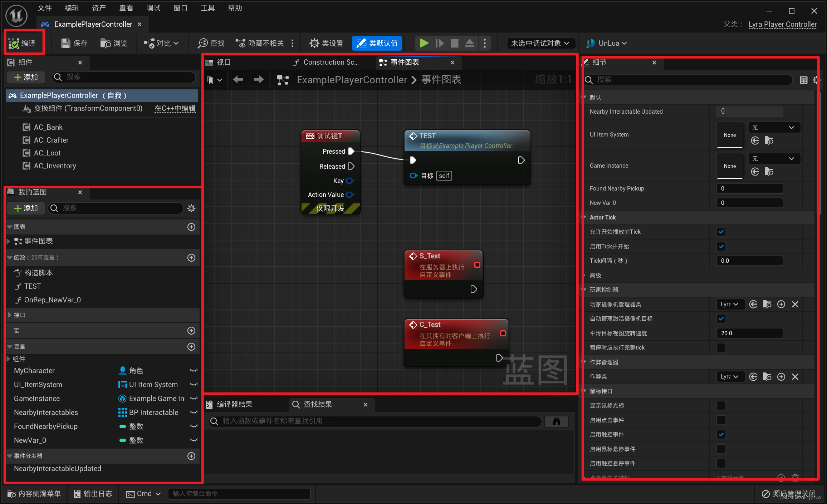The height and width of the screenshot is (504, 827).
Task: Open the Diff (对比) dropdown
Action: coord(161,43)
